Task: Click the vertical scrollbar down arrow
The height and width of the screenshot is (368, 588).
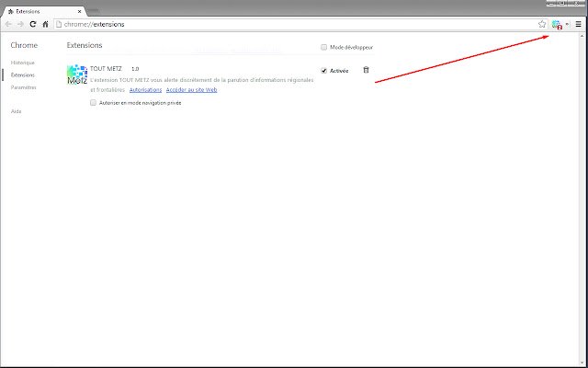Action: tap(582, 362)
